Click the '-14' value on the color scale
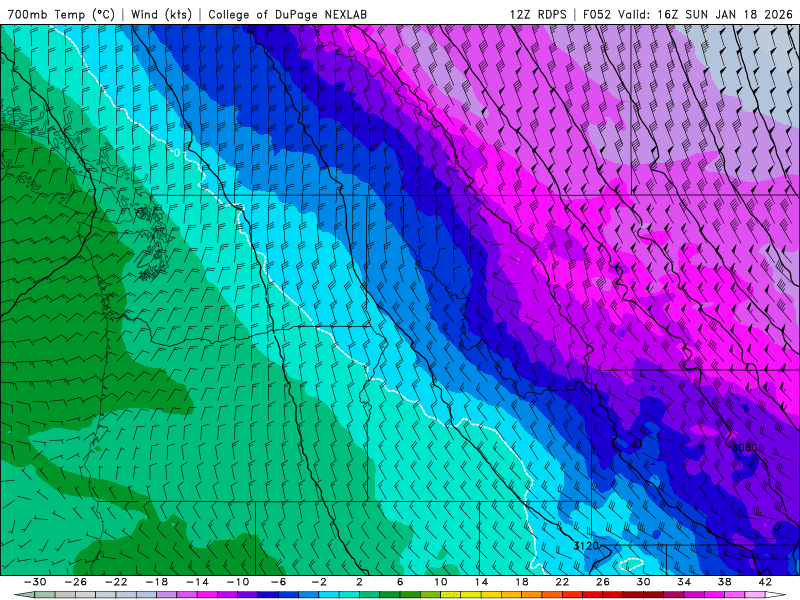The width and height of the screenshot is (800, 600). (x=197, y=582)
